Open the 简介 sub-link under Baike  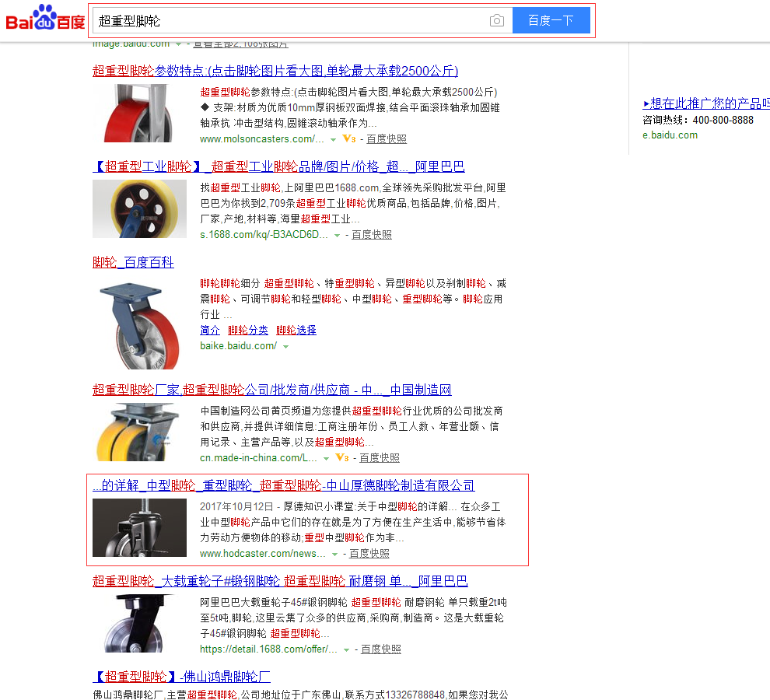point(210,330)
